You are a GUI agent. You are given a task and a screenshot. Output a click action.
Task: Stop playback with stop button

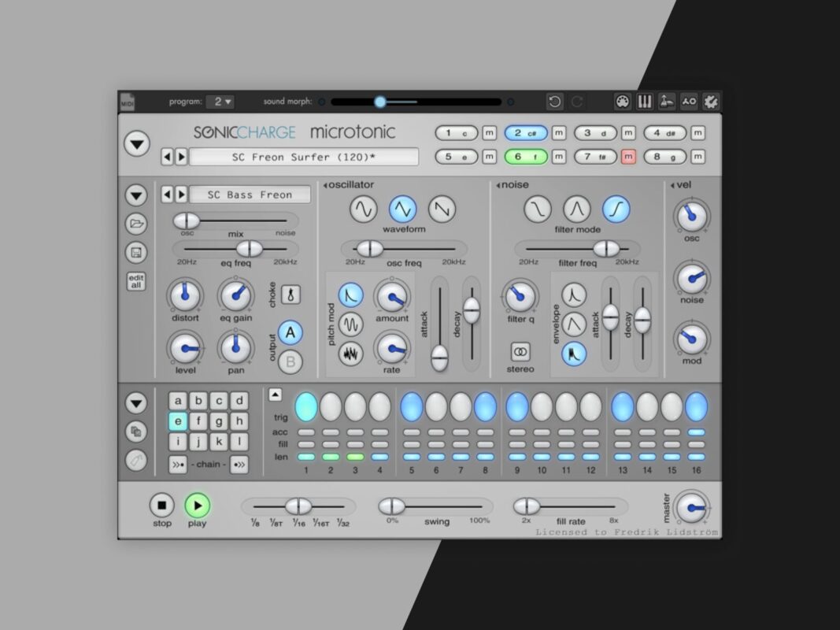162,505
